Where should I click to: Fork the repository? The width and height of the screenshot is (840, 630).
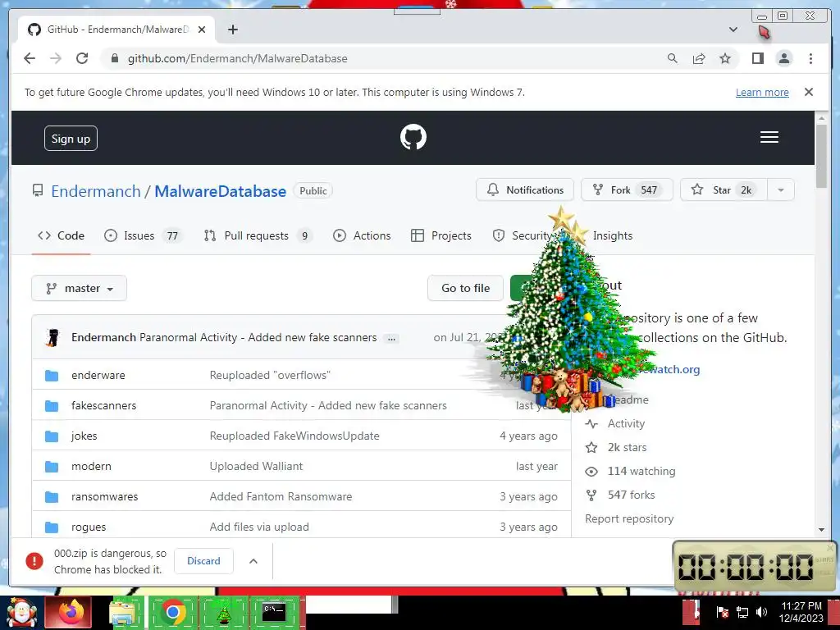[626, 189]
